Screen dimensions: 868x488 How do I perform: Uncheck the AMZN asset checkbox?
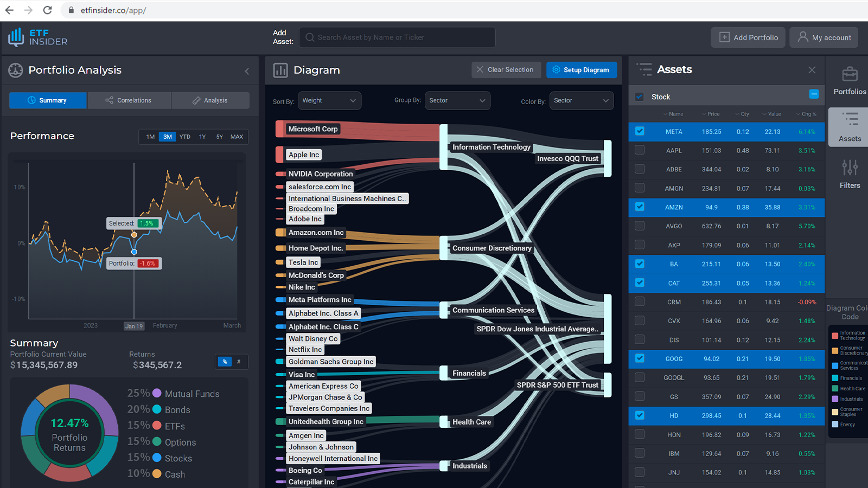tap(640, 207)
